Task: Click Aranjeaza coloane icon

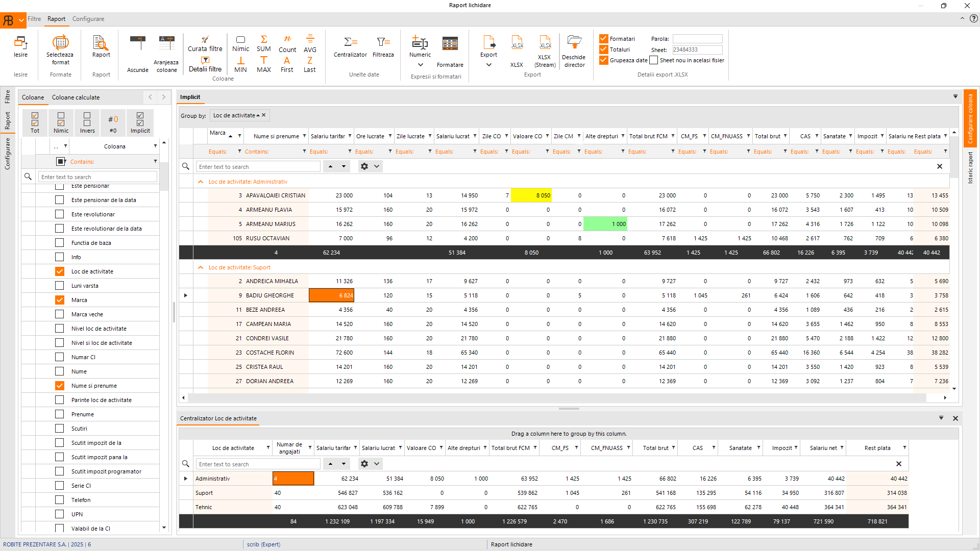Action: 167,54
